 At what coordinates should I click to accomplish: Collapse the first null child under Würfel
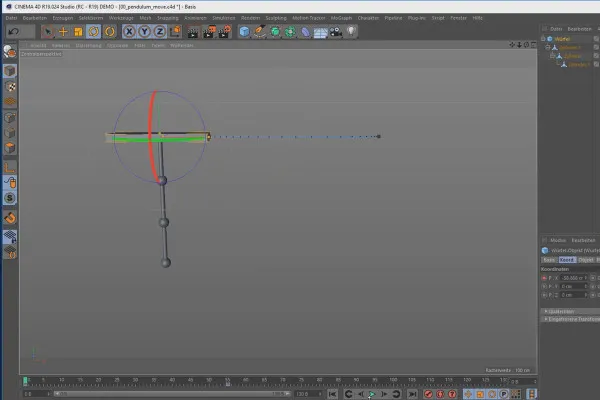(548, 47)
